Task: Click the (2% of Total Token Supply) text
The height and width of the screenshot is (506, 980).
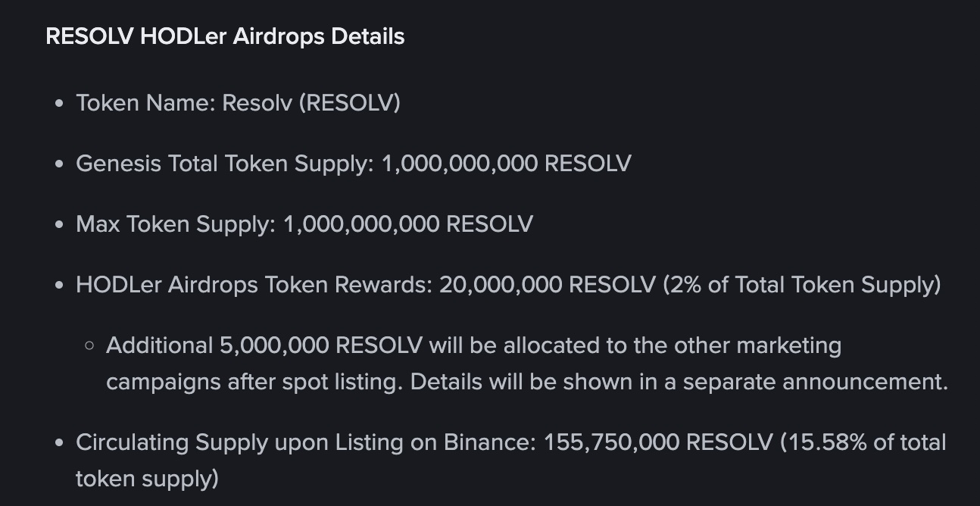Action: (x=802, y=284)
